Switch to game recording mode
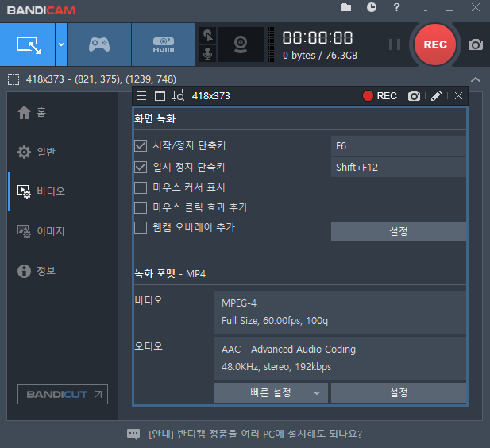 (x=99, y=44)
